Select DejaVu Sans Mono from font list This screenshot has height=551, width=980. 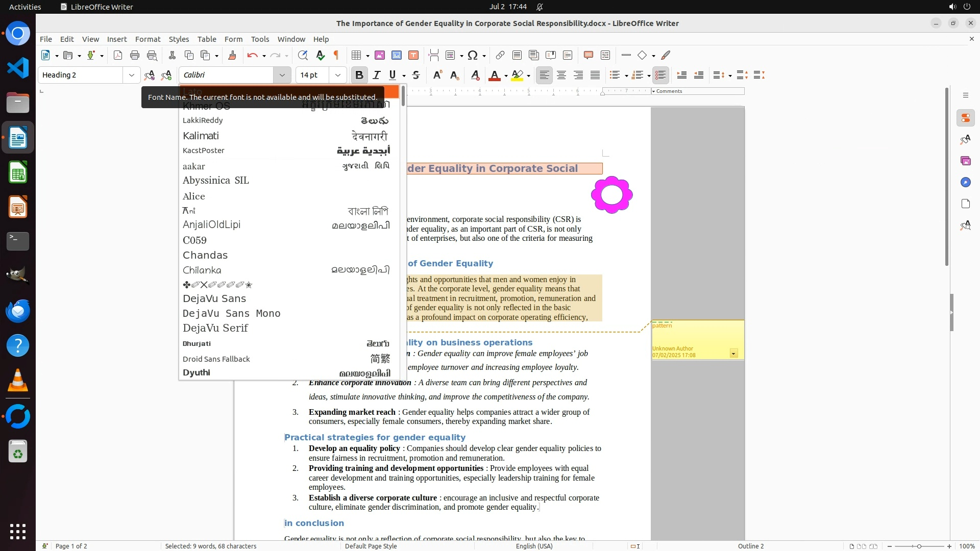[x=232, y=313]
